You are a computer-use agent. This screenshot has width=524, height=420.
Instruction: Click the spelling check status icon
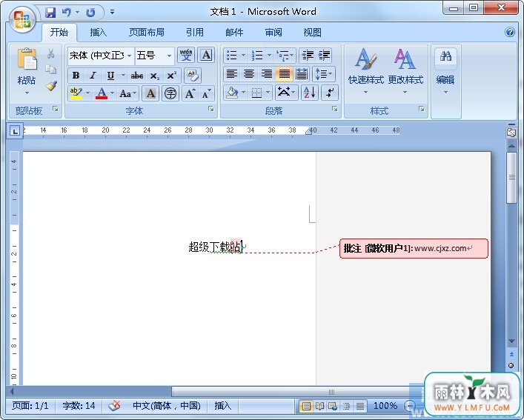click(x=114, y=406)
